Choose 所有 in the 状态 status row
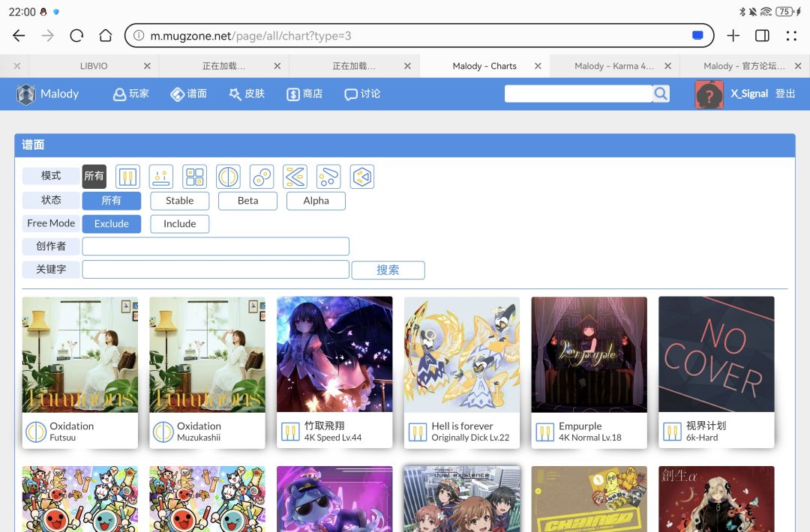Screen dimensions: 810x532 pos(112,201)
